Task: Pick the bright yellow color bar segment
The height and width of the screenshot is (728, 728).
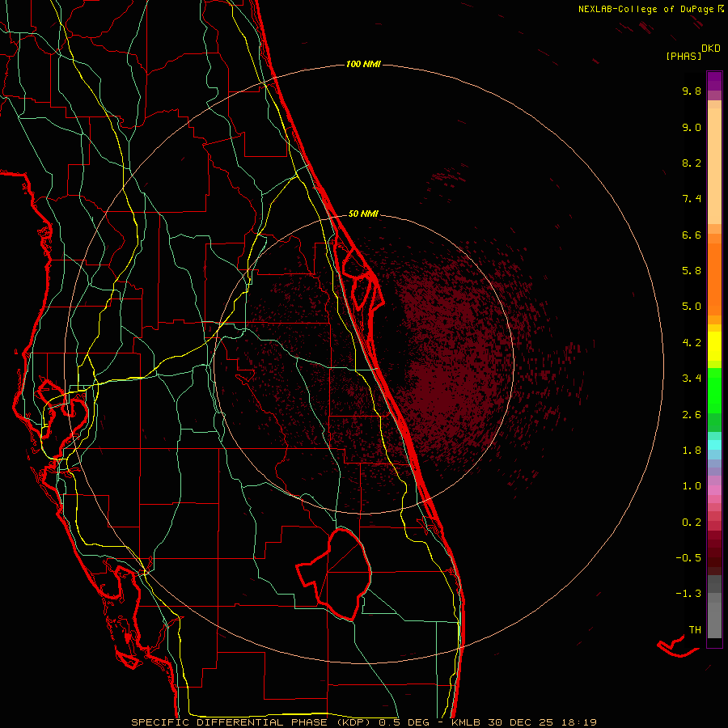Action: [x=714, y=346]
